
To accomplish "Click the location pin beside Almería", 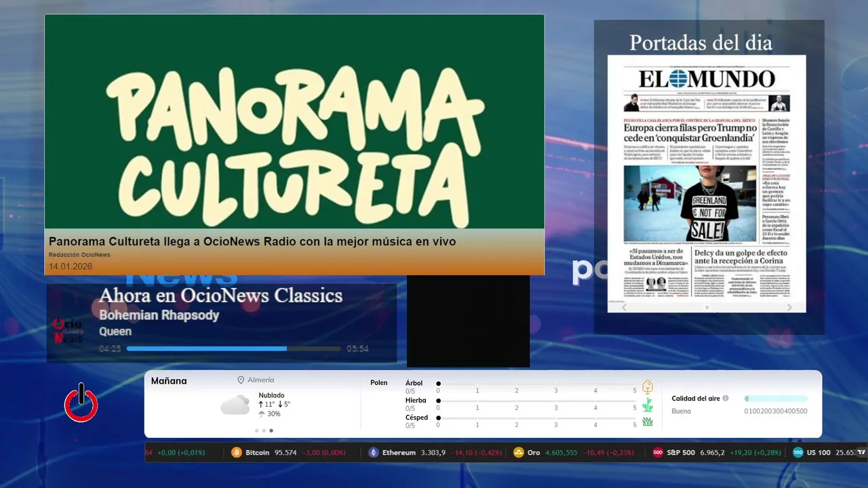I will pos(241,380).
